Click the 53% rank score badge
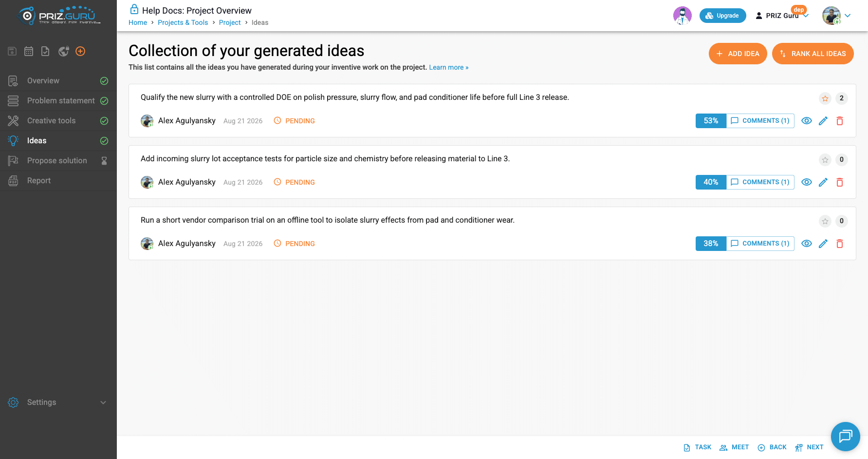Viewport: 868px width, 459px height. coord(711,121)
